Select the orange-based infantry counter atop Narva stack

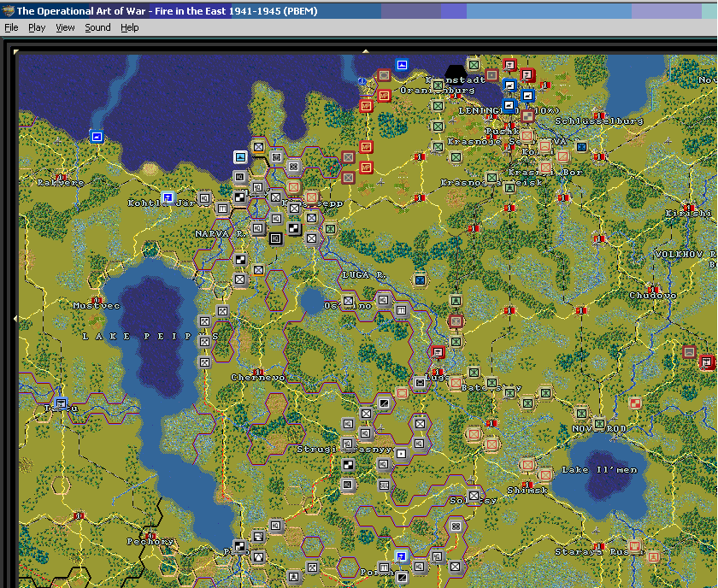(258, 146)
